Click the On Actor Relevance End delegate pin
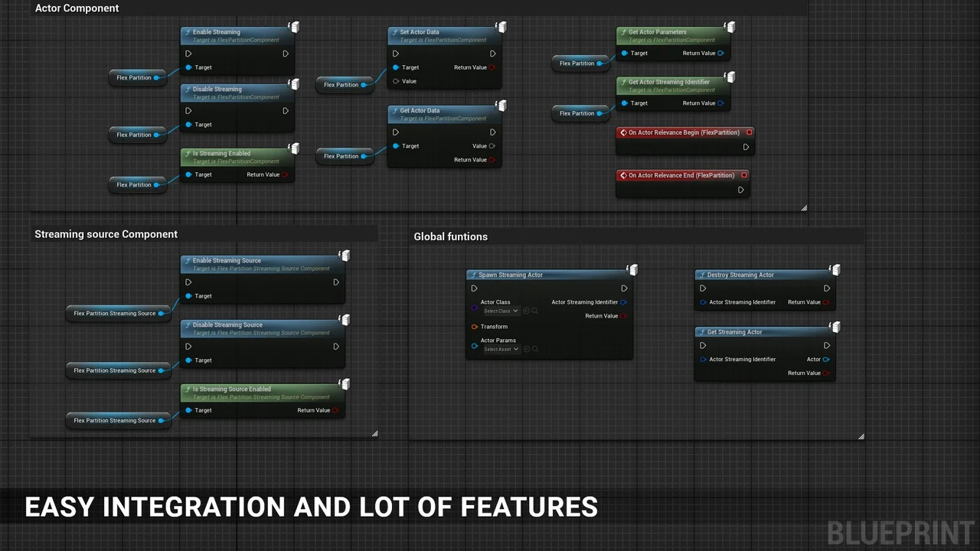Viewport: 980px width, 551px height. coord(743,175)
